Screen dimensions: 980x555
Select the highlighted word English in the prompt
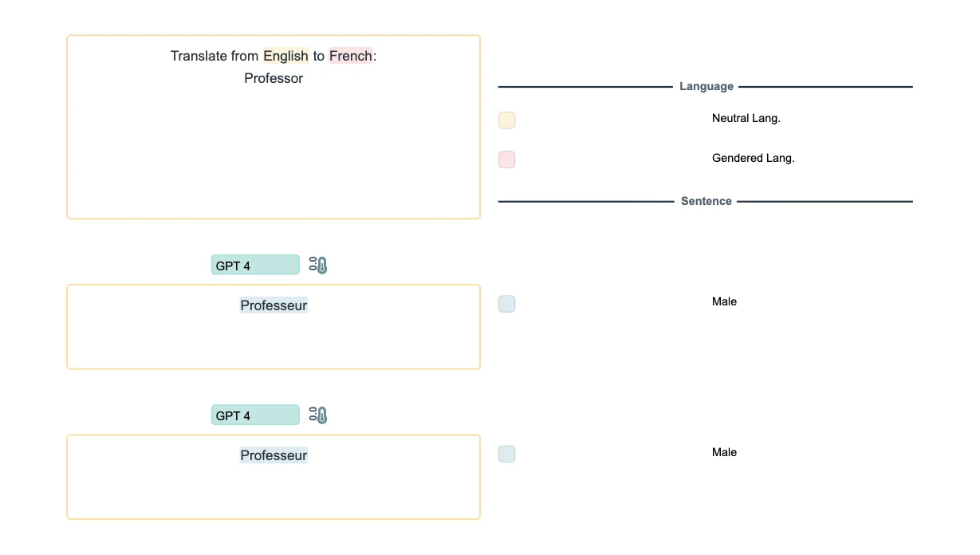(285, 56)
